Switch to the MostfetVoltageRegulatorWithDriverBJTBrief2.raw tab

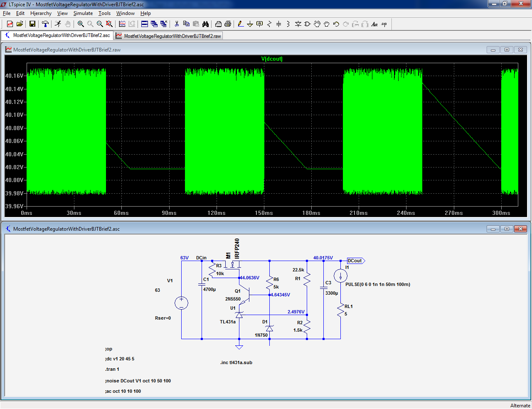point(168,36)
